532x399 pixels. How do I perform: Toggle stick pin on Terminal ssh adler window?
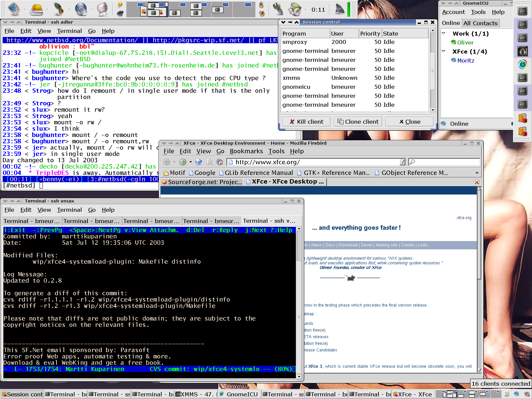(x=12, y=22)
